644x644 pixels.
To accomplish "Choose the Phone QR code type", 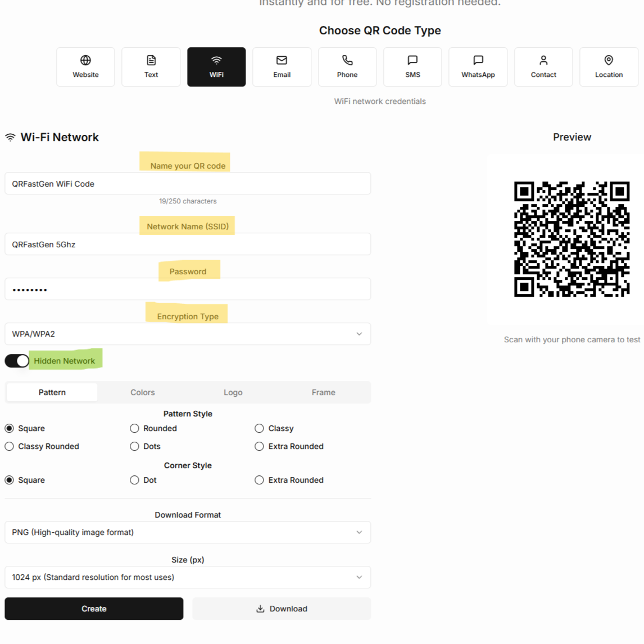I will pos(347,67).
